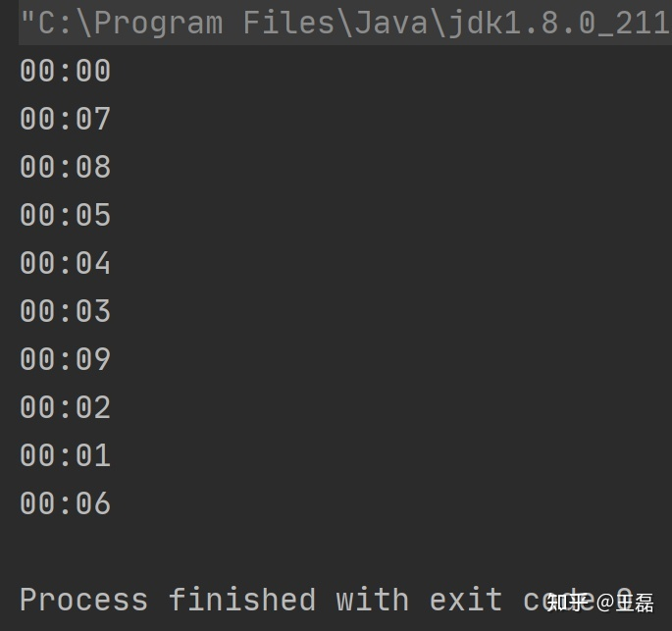This screenshot has height=631, width=672.
Task: Click the highlighted Java command line
Action: pos(343,24)
